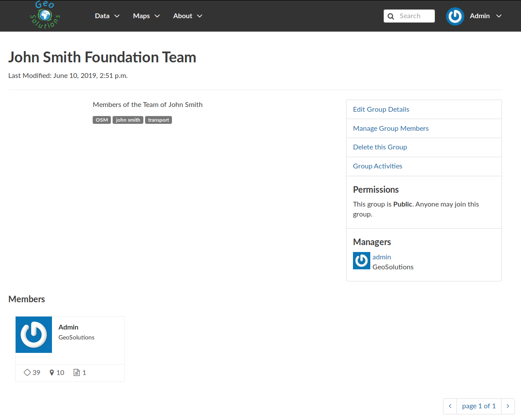This screenshot has height=420, width=521.
Task: Open the About dropdown menu
Action: [188, 16]
